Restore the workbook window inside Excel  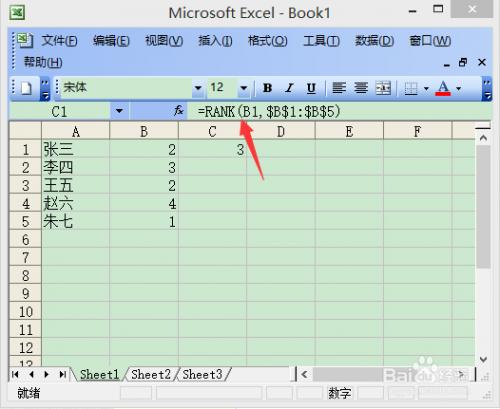[x=463, y=62]
